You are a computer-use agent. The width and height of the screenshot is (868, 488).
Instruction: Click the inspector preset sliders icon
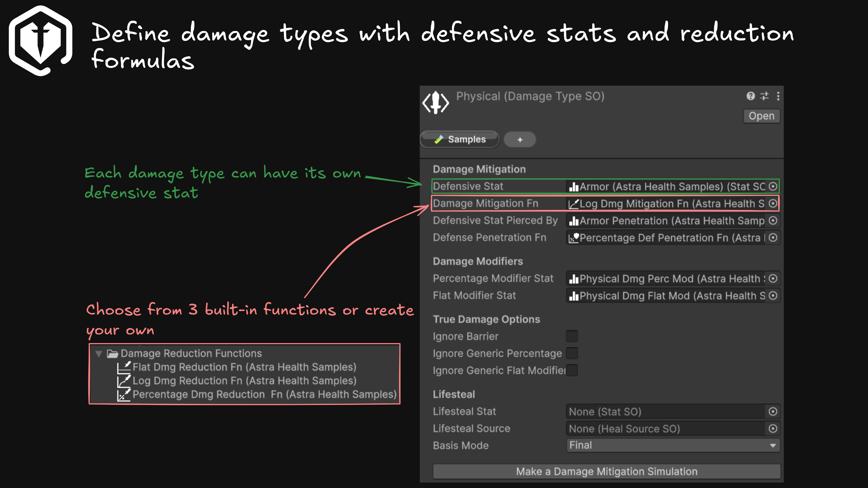pos(764,96)
